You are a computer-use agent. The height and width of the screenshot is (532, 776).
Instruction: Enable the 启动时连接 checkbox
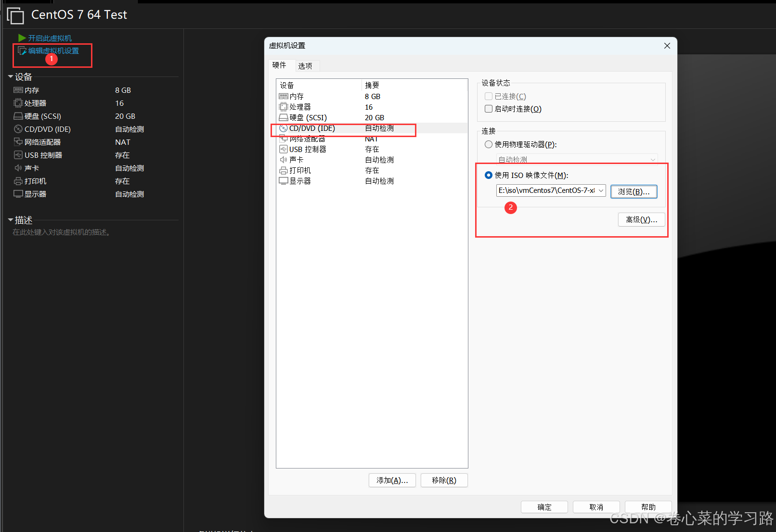tap(489, 109)
